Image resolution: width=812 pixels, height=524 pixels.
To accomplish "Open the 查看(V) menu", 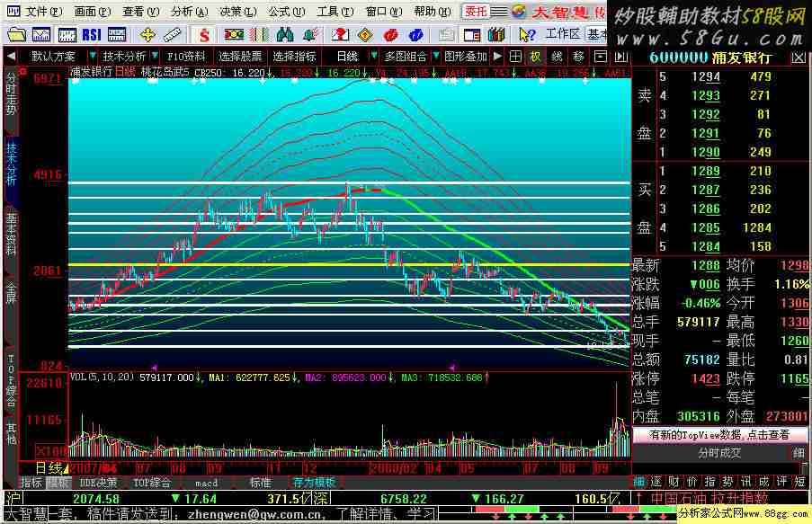I will tap(140, 11).
